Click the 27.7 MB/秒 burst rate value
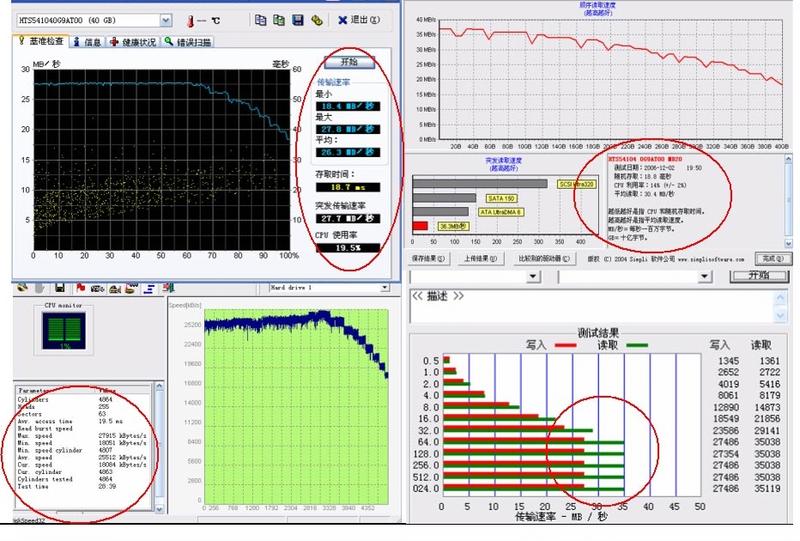Viewport: 800px width, 541px height. [x=348, y=218]
